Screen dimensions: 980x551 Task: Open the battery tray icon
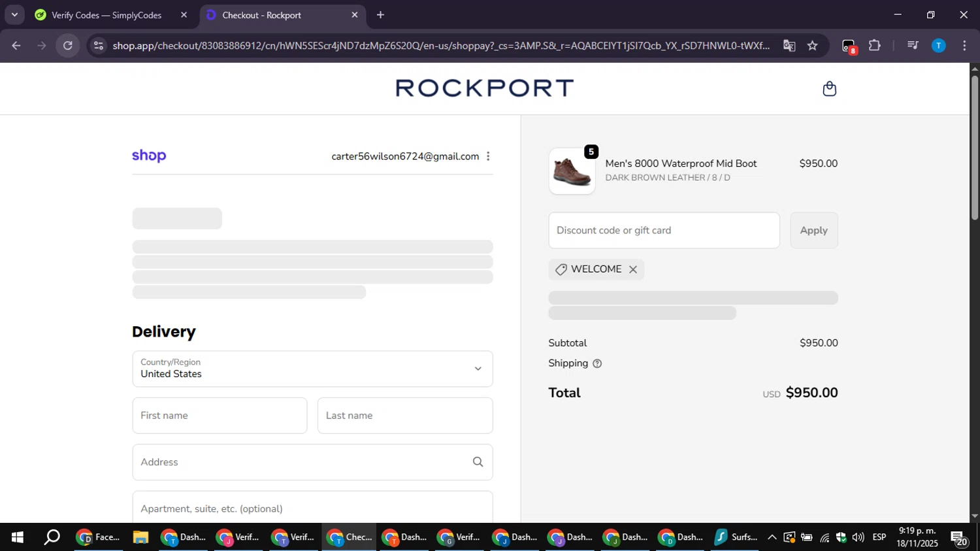tap(807, 537)
